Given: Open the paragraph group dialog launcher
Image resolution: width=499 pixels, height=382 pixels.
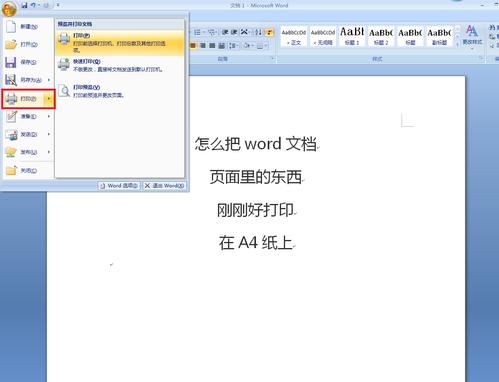Looking at the screenshot, I should 272,58.
